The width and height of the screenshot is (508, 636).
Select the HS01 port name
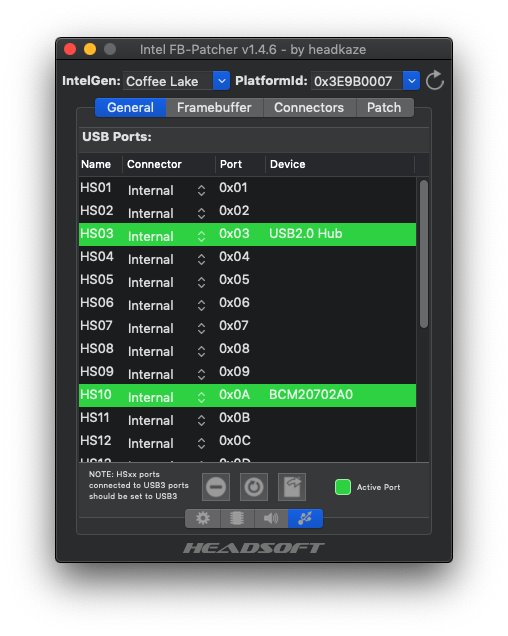coord(96,188)
